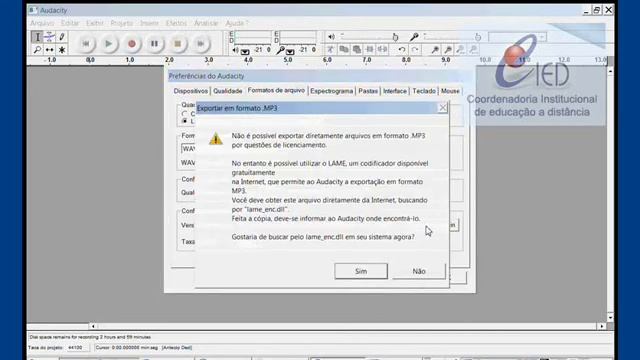Image resolution: width=640 pixels, height=360 pixels.
Task: Click the Fit Project zoom icon
Action: [473, 49]
